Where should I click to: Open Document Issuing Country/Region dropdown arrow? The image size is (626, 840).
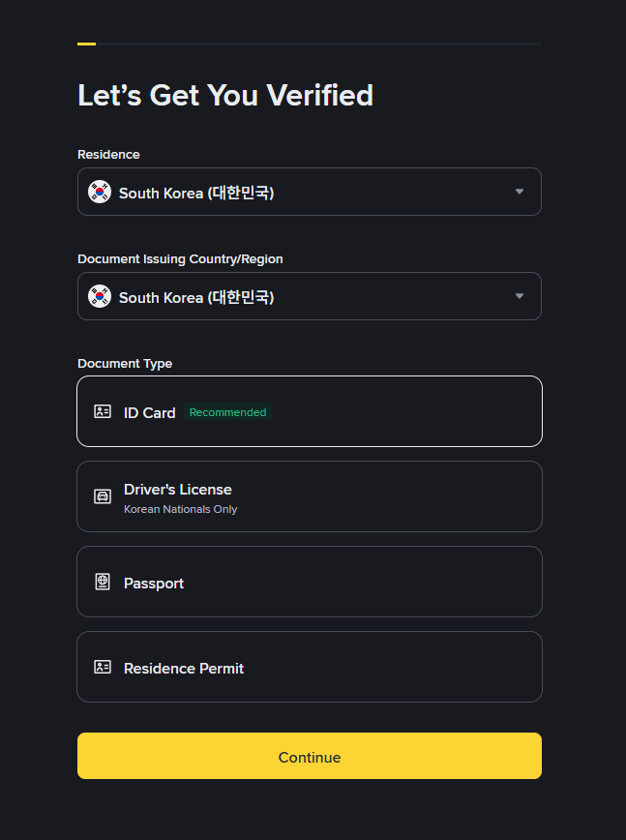[520, 296]
